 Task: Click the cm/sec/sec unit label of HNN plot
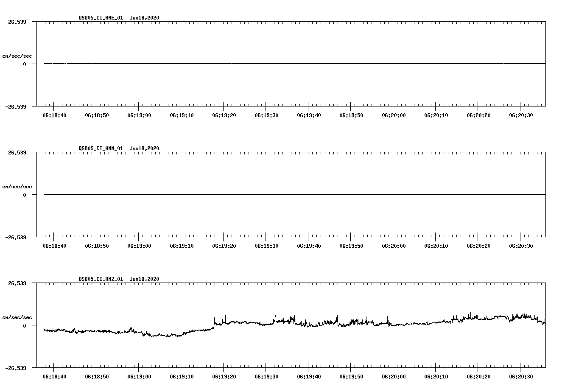coord(17,187)
